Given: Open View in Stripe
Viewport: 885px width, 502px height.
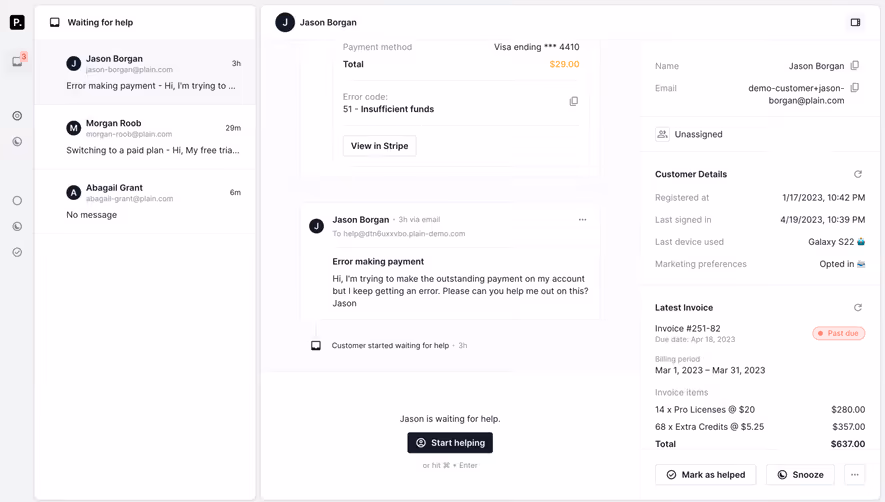Looking at the screenshot, I should click(x=379, y=146).
